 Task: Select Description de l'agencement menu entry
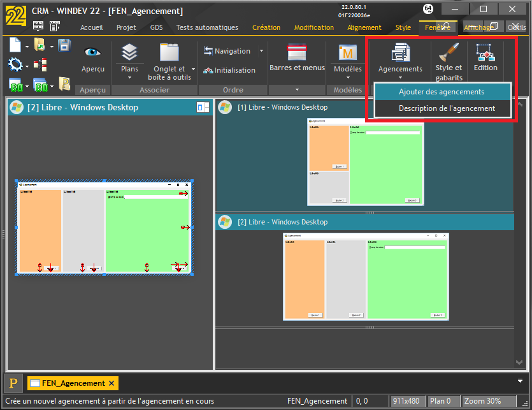click(x=447, y=108)
